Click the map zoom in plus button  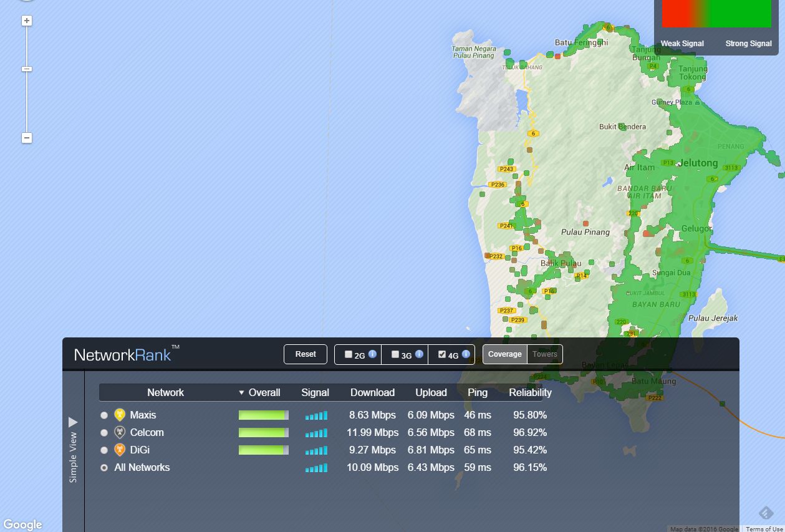point(26,21)
